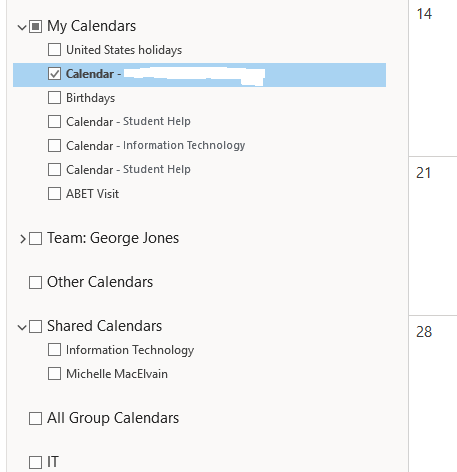Viewport: 457px width, 472px height.
Task: Enable the Other Calendars group checkbox
Action: [x=35, y=282]
